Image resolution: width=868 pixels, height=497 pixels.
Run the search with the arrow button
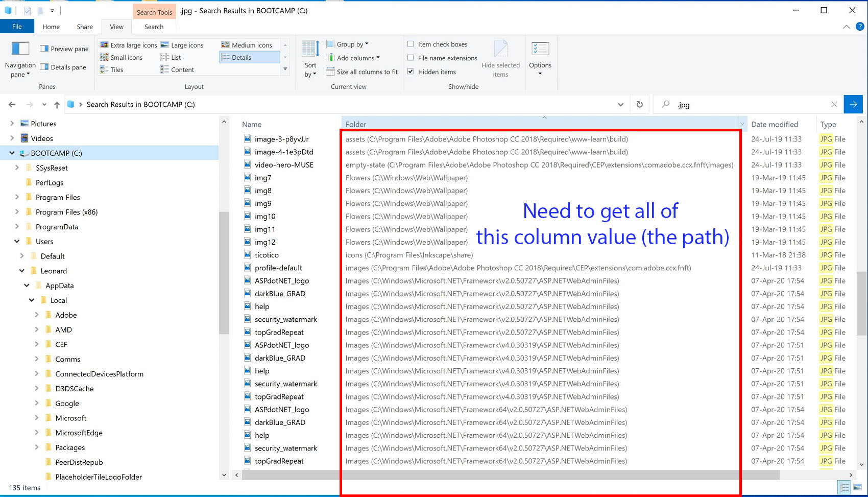(853, 104)
